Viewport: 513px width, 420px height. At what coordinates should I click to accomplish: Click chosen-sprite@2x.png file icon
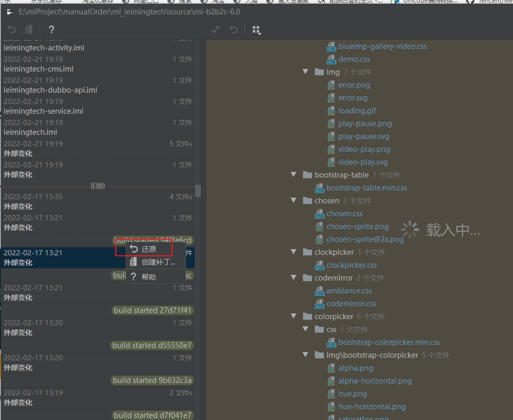(320, 239)
